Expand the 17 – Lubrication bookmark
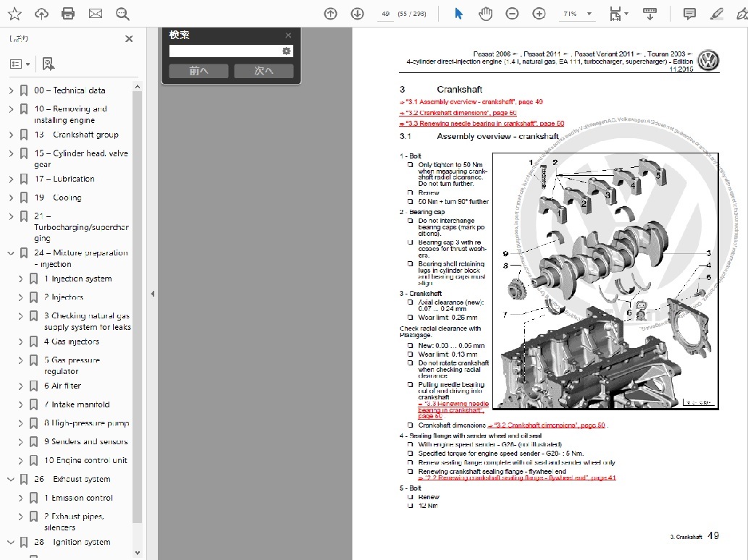 point(11,179)
